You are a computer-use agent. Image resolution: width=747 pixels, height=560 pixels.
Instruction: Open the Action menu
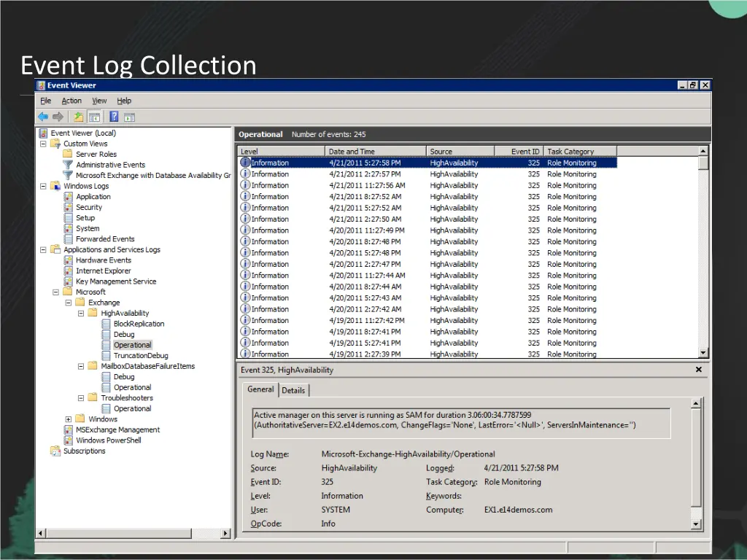71,101
